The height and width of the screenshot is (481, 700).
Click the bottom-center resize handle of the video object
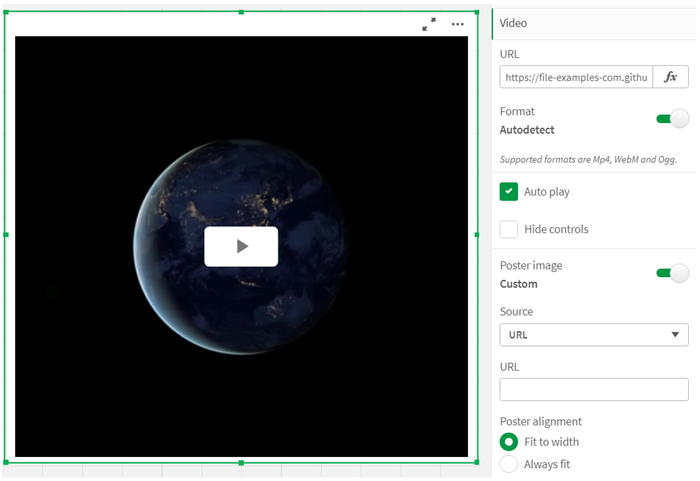click(x=241, y=463)
